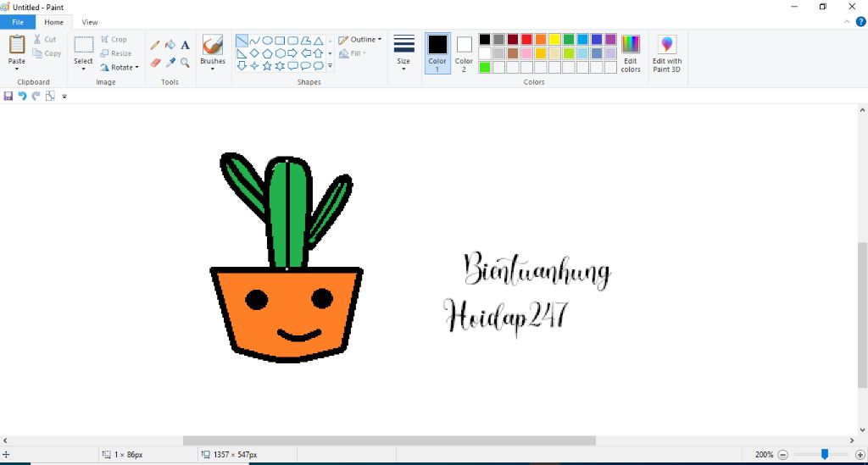The image size is (868, 465).
Task: Activate the Color 1 box
Action: pos(437,53)
